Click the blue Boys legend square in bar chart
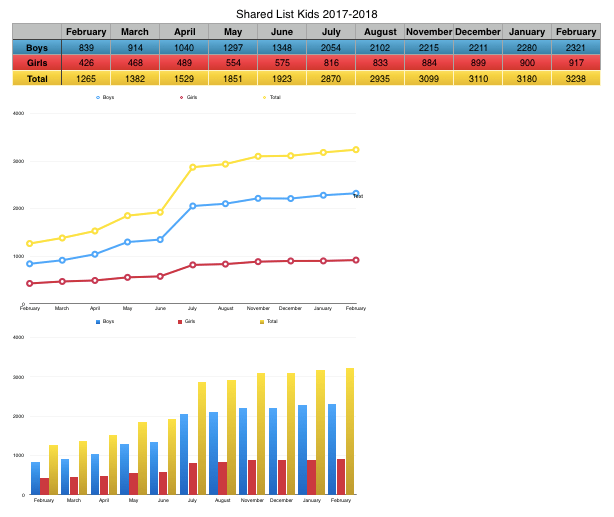 98,322
